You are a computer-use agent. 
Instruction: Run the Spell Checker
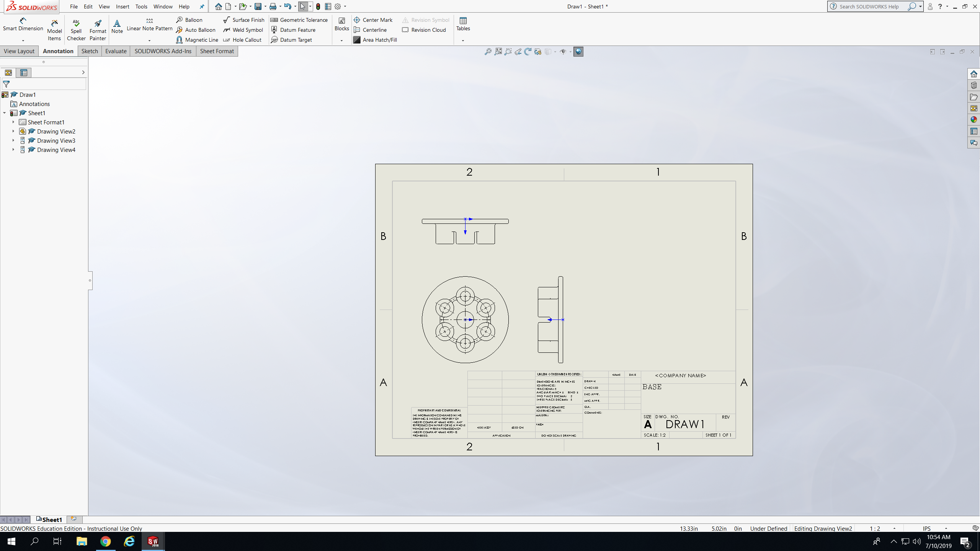(76, 30)
